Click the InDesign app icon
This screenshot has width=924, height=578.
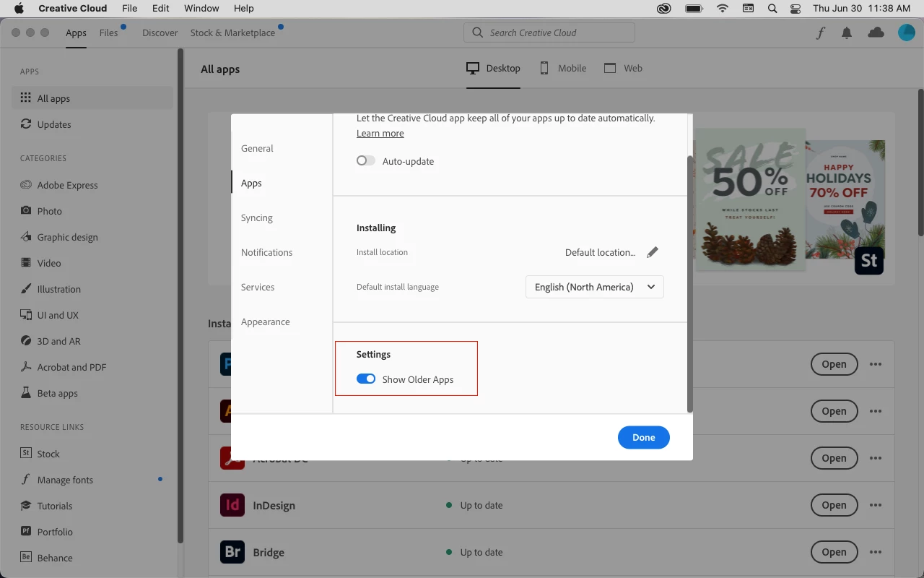click(232, 505)
